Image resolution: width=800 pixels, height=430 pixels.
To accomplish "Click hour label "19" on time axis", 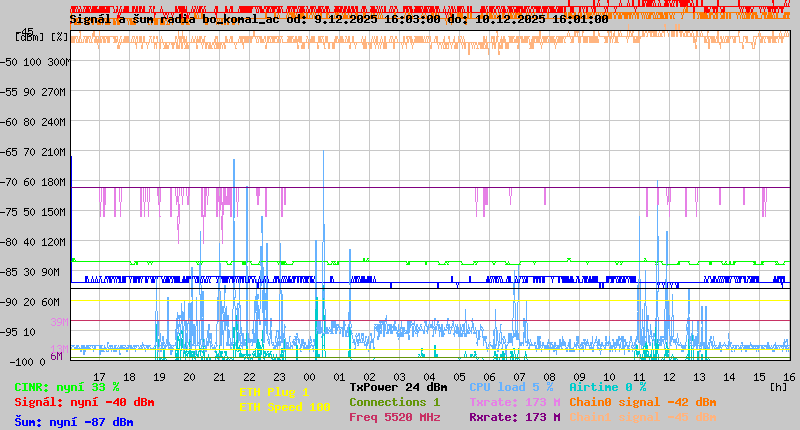I will (159, 377).
